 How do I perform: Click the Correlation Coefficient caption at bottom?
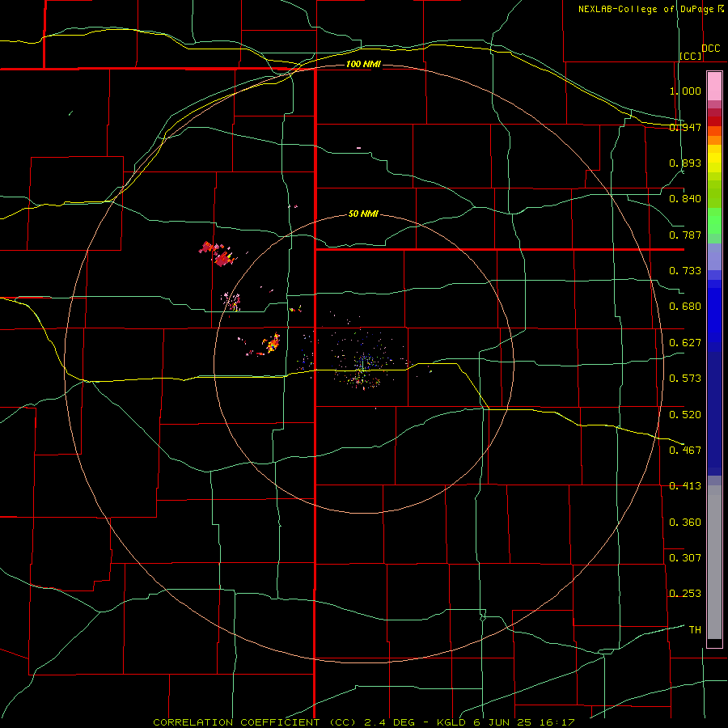(x=364, y=722)
